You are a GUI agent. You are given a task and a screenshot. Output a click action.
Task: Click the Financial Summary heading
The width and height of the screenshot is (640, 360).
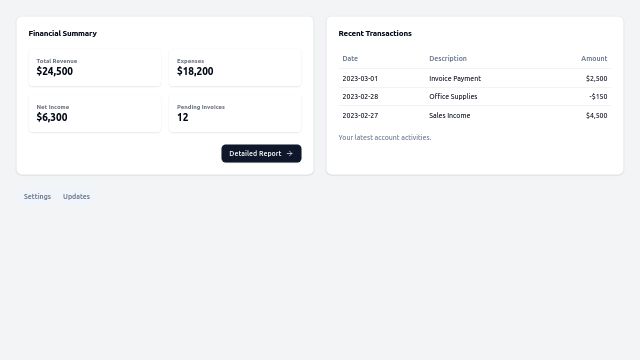coord(62,33)
